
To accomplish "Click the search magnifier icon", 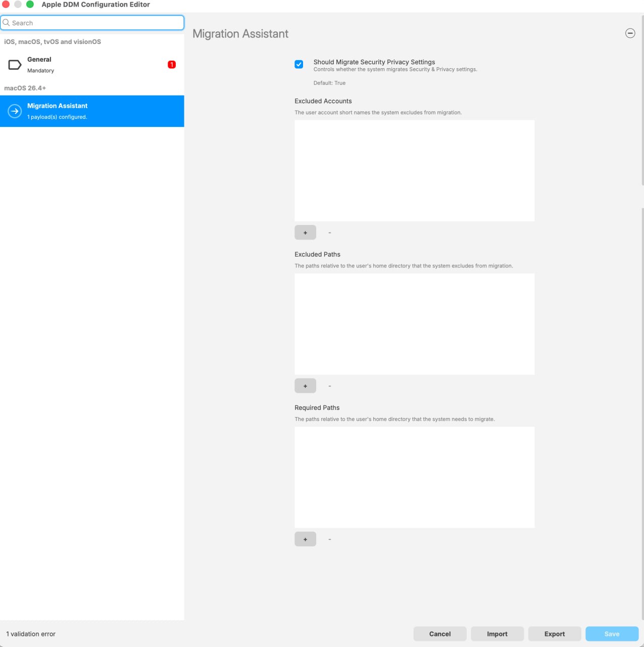I will click(x=6, y=23).
